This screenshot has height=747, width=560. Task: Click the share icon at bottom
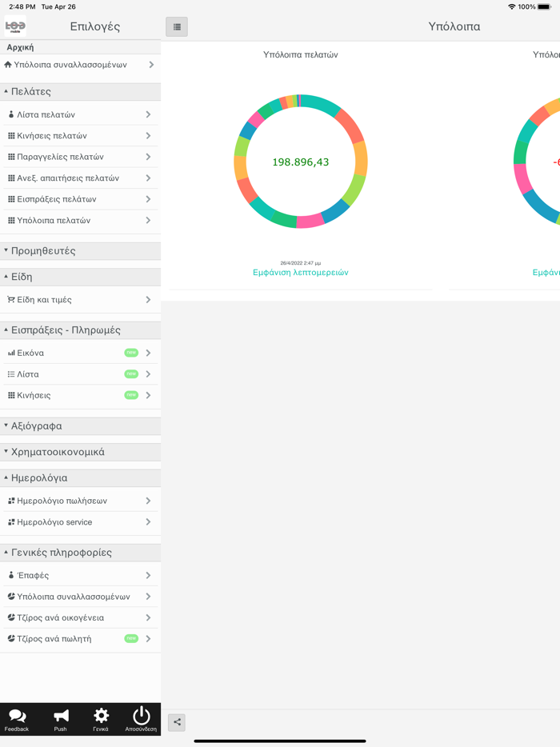coord(177,722)
